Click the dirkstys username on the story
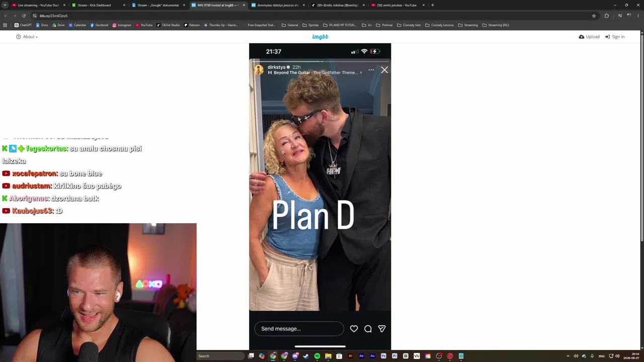The width and height of the screenshot is (644, 362). [x=276, y=67]
